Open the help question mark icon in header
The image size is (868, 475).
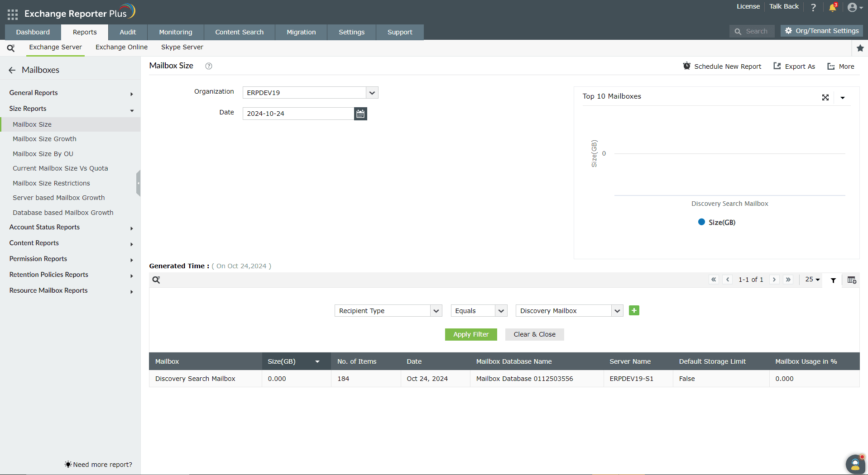click(x=813, y=7)
